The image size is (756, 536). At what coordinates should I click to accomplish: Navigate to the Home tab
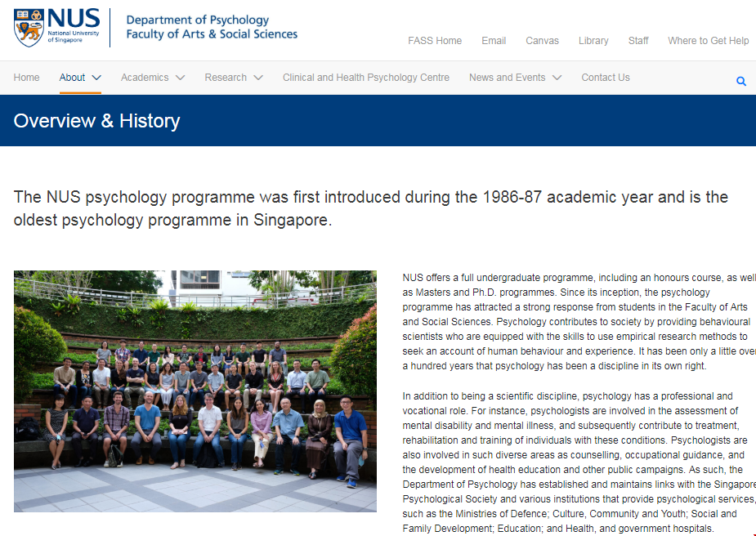coord(26,77)
